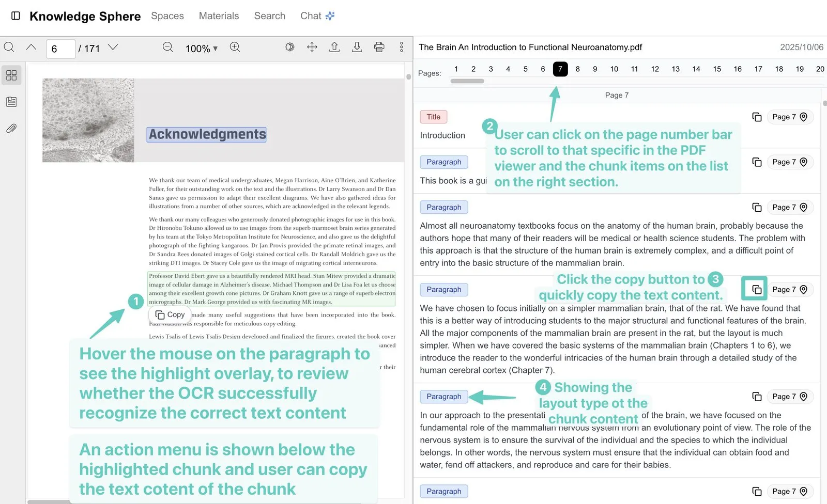The image size is (827, 504).
Task: Toggle the app sidebar panel icon
Action: coord(16,16)
